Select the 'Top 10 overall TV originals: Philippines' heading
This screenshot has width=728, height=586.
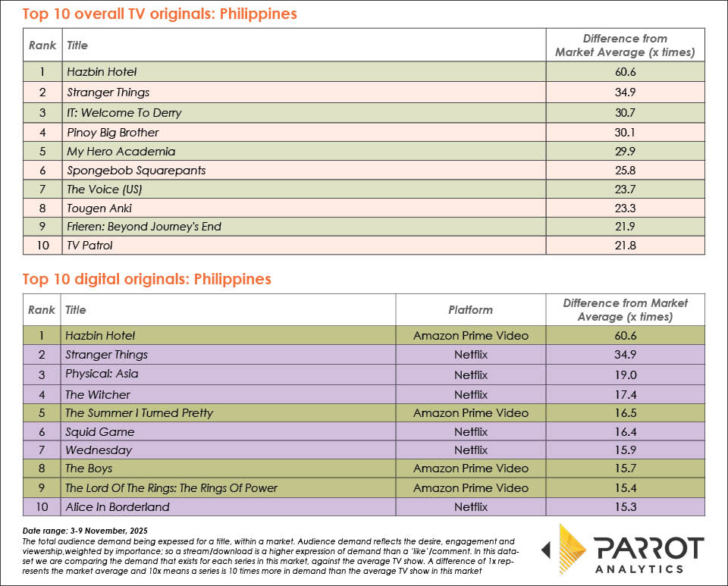(159, 14)
